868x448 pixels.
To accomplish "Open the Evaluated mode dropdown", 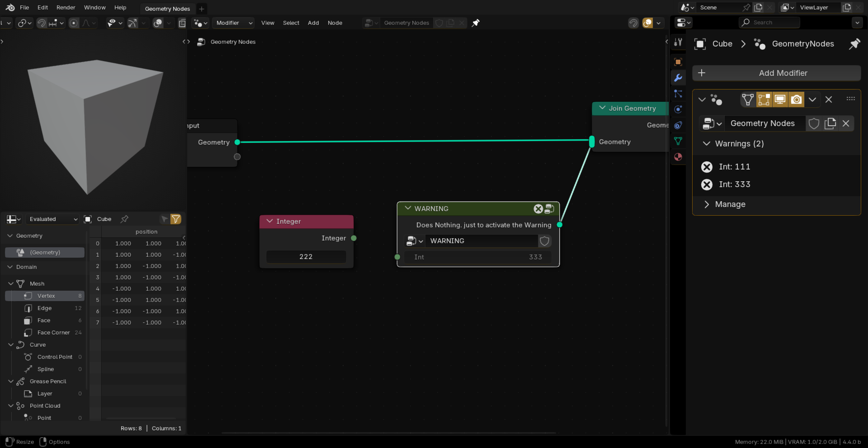I will point(52,219).
